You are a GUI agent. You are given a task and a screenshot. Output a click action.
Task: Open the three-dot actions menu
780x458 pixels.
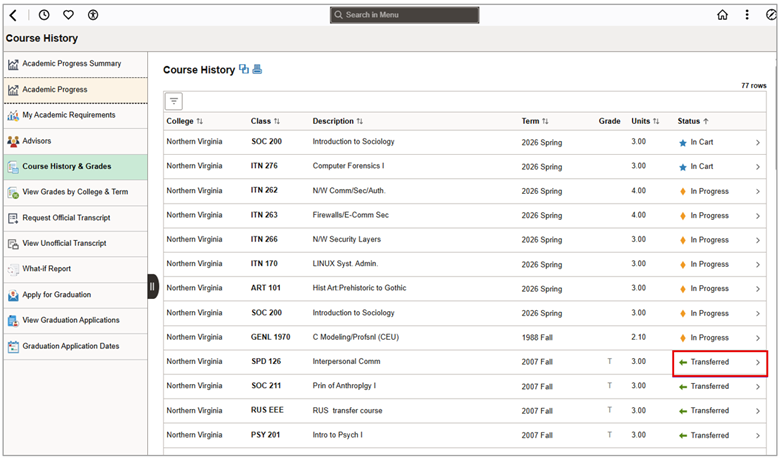click(x=746, y=15)
